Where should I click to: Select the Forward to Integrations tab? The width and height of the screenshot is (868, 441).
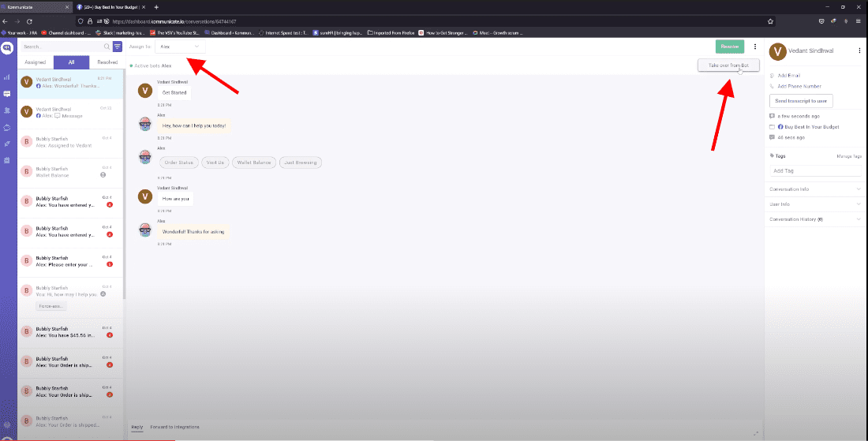[175, 427]
